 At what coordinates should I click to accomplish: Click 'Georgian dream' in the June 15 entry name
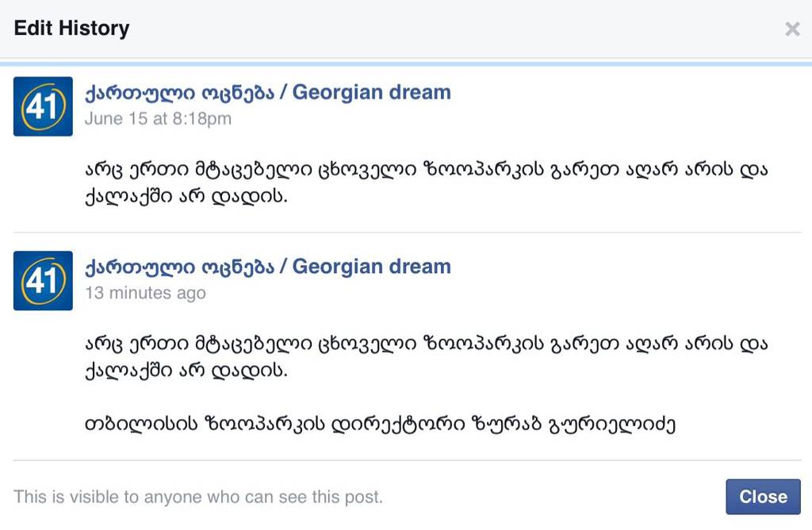point(371,92)
